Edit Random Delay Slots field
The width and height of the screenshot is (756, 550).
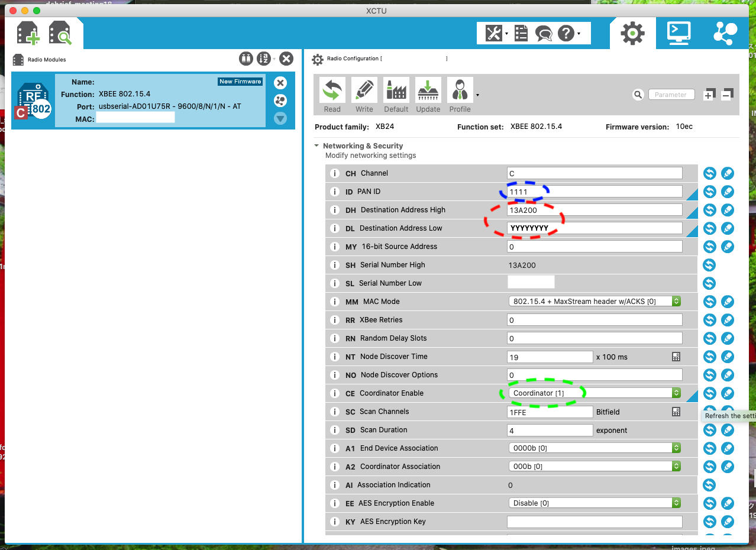tap(595, 338)
